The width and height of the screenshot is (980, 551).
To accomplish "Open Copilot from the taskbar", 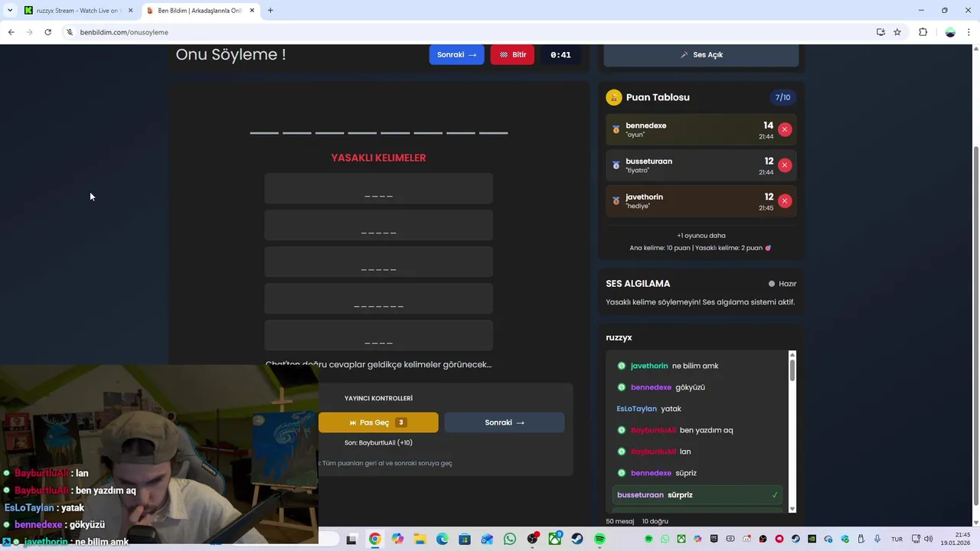I will pyautogui.click(x=397, y=540).
